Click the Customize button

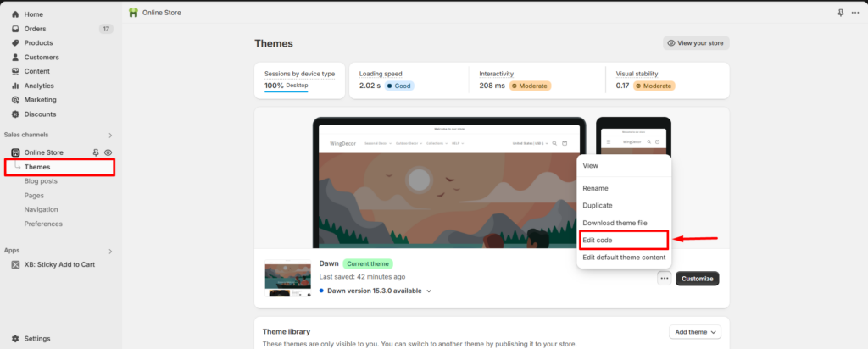pos(697,279)
